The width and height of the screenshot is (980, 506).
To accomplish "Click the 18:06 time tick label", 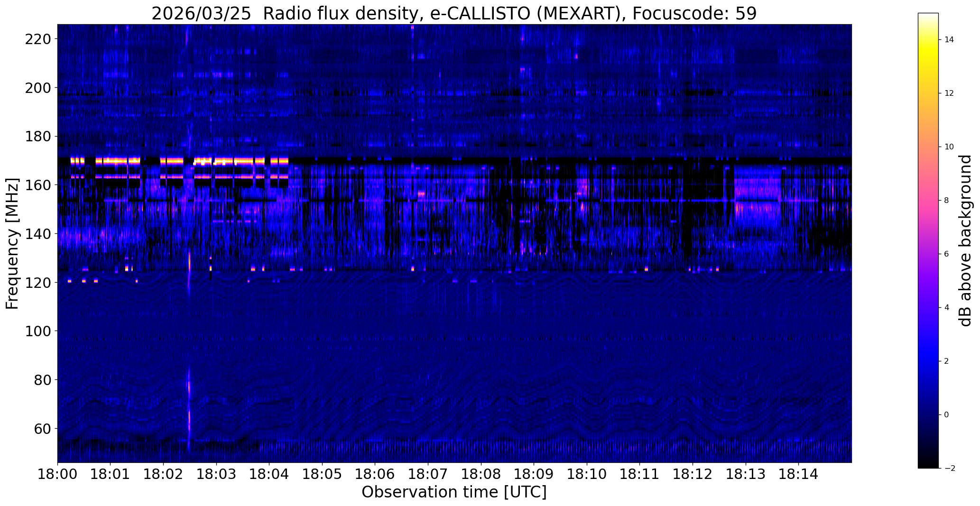I will (x=375, y=475).
